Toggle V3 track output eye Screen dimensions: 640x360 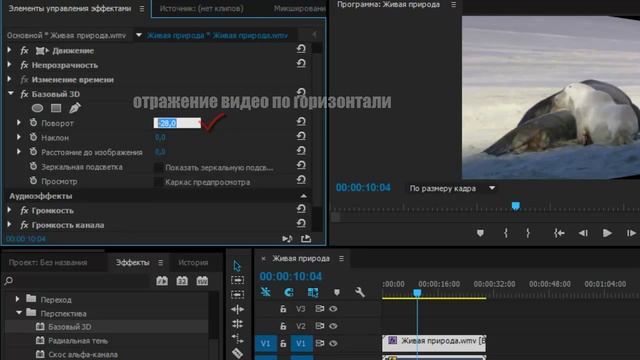pos(333,309)
